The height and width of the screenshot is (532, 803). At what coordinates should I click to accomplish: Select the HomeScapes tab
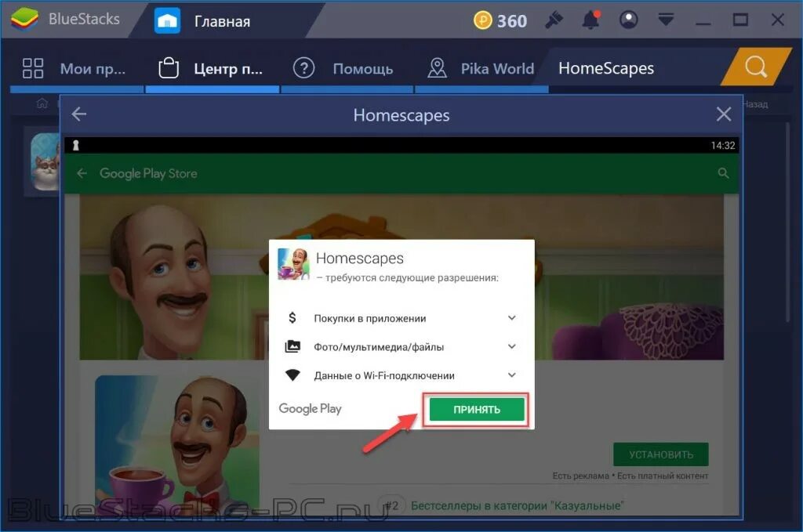pyautogui.click(x=606, y=68)
